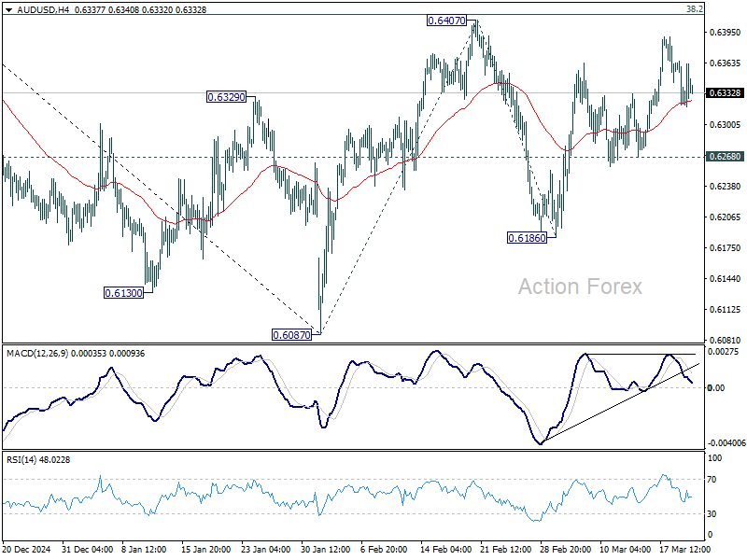Click the 0.63635 price axis value
Viewport: 747px width, 560px height.
726,63
